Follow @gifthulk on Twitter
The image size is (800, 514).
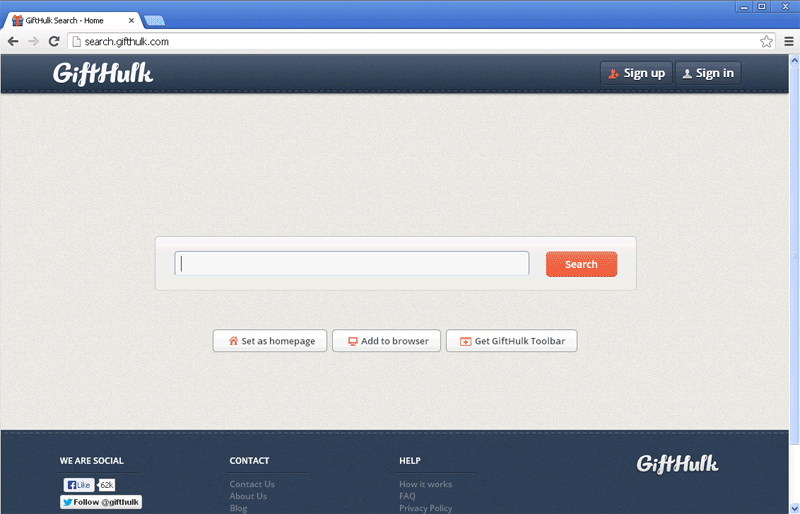(101, 502)
